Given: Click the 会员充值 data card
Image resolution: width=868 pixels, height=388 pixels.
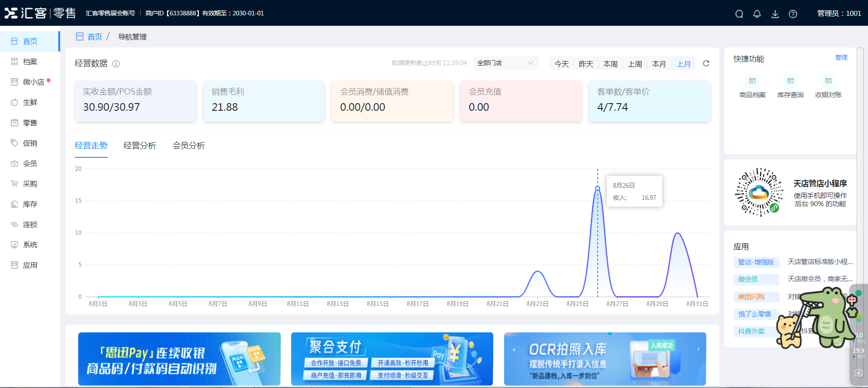Looking at the screenshot, I should 521,101.
